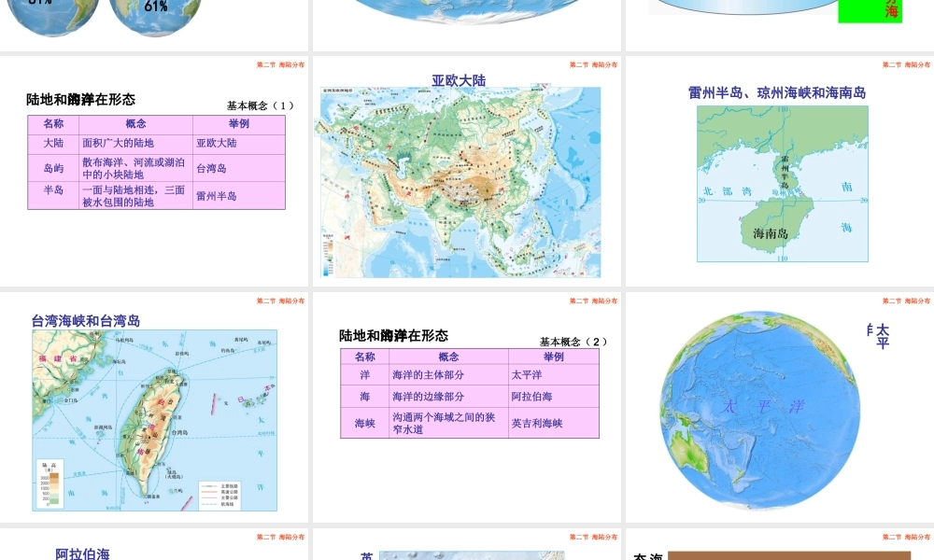Click the 面积广大的陆地 table cell
Image resolution: width=934 pixels, height=560 pixels.
[135, 143]
